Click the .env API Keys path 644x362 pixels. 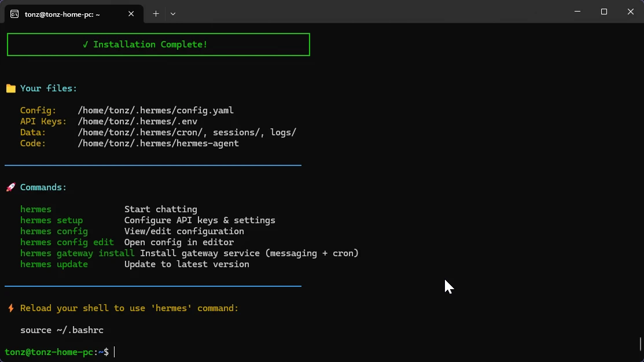click(138, 121)
